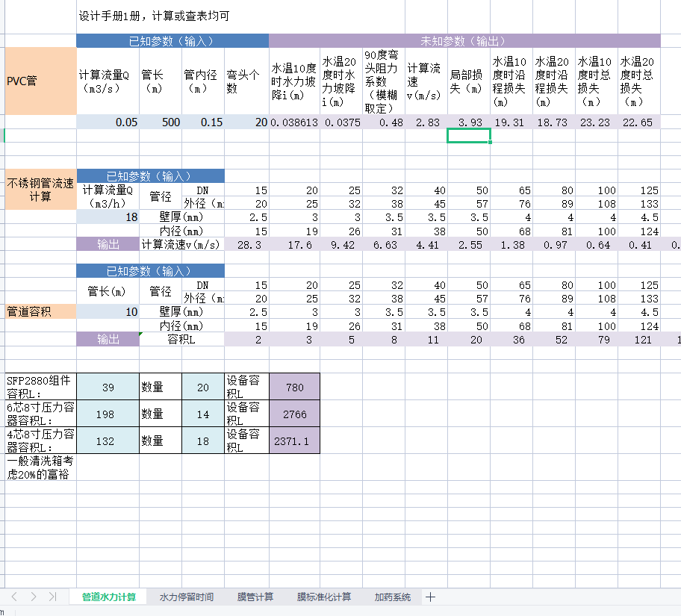Click the 管内径 (m) header cell
The image size is (681, 616).
(x=203, y=81)
